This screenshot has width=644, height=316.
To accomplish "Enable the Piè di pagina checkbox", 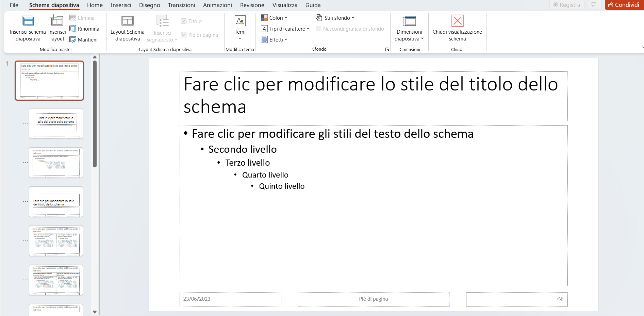I will (x=183, y=35).
